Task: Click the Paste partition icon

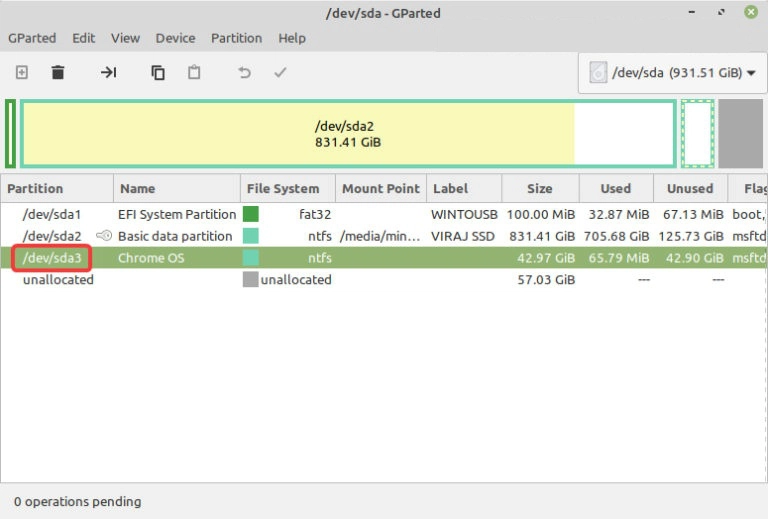Action: click(194, 73)
